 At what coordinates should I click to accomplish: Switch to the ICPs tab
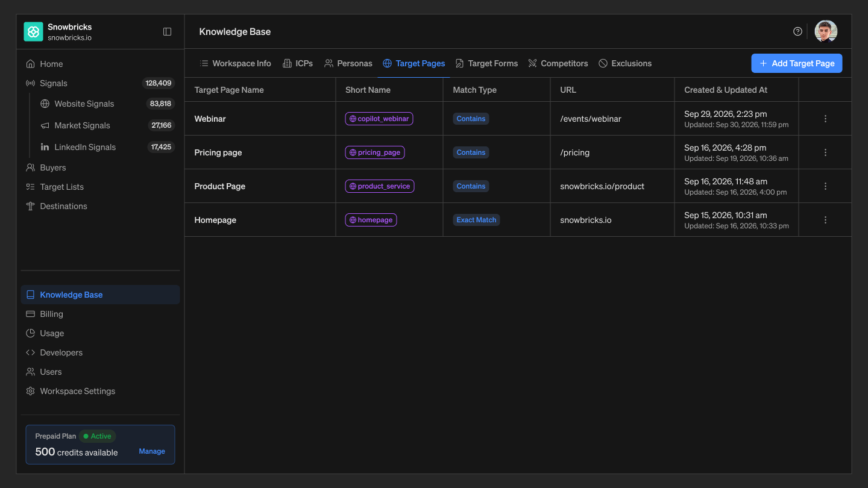[x=298, y=63]
